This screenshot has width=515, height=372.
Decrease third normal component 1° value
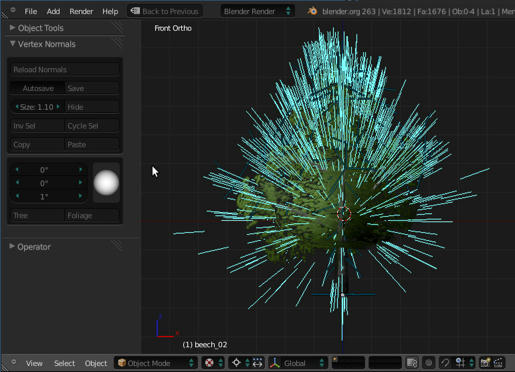click(x=17, y=196)
